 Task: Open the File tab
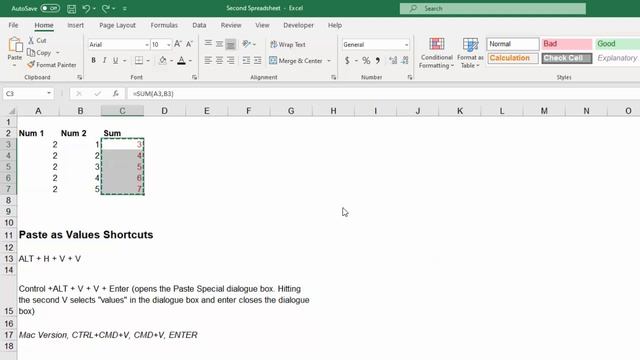tap(13, 25)
